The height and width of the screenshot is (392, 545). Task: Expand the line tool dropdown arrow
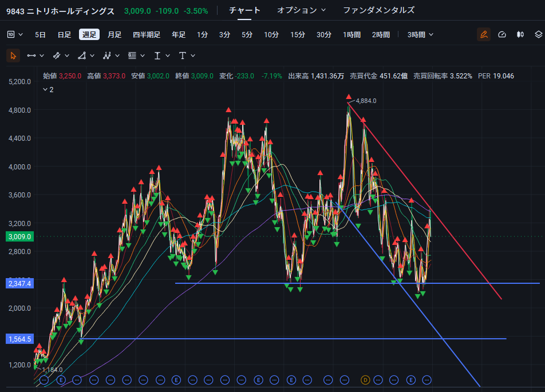(42, 56)
